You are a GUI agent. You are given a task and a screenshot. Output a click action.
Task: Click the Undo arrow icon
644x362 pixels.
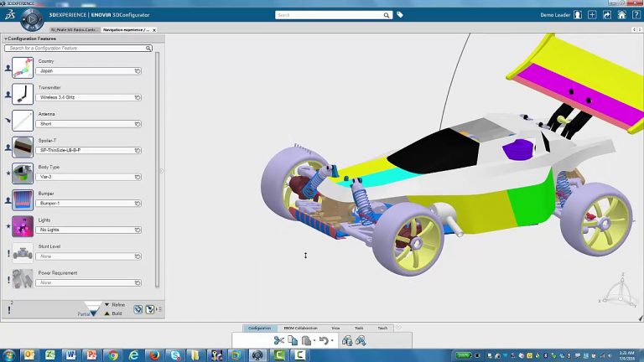(323, 340)
